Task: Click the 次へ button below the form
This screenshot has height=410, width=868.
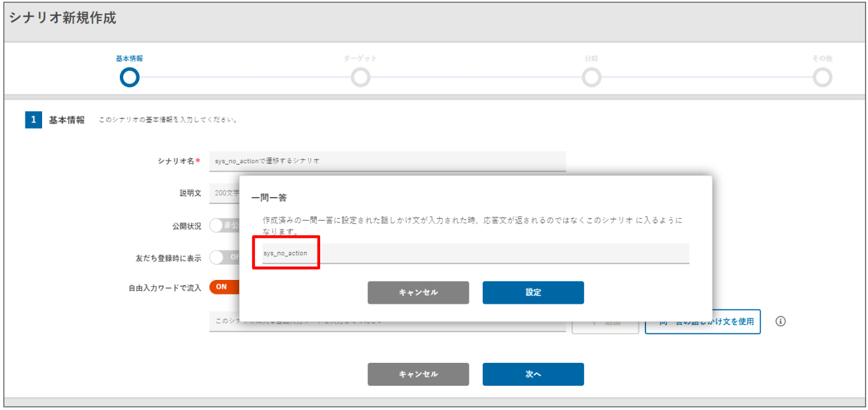Action: point(533,374)
